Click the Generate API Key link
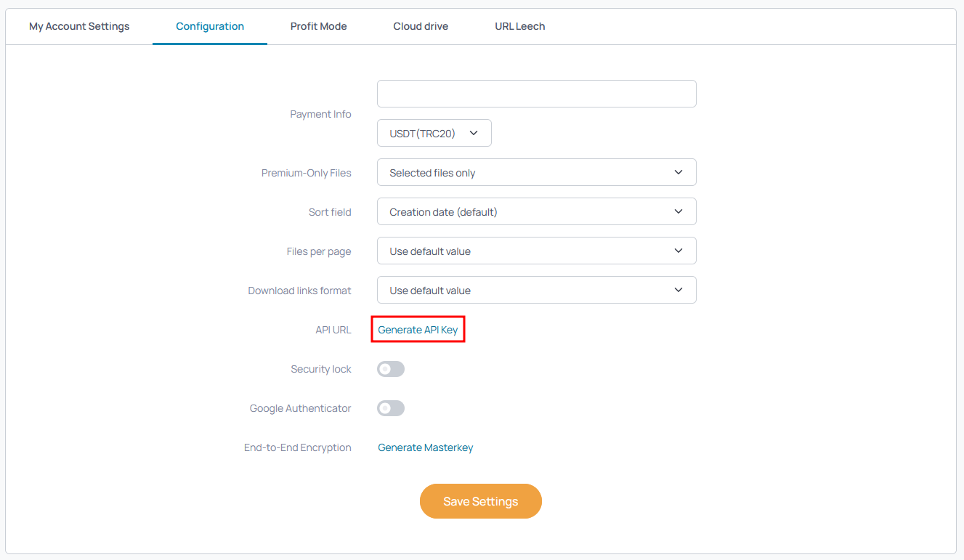This screenshot has width=964, height=560. pyautogui.click(x=418, y=330)
